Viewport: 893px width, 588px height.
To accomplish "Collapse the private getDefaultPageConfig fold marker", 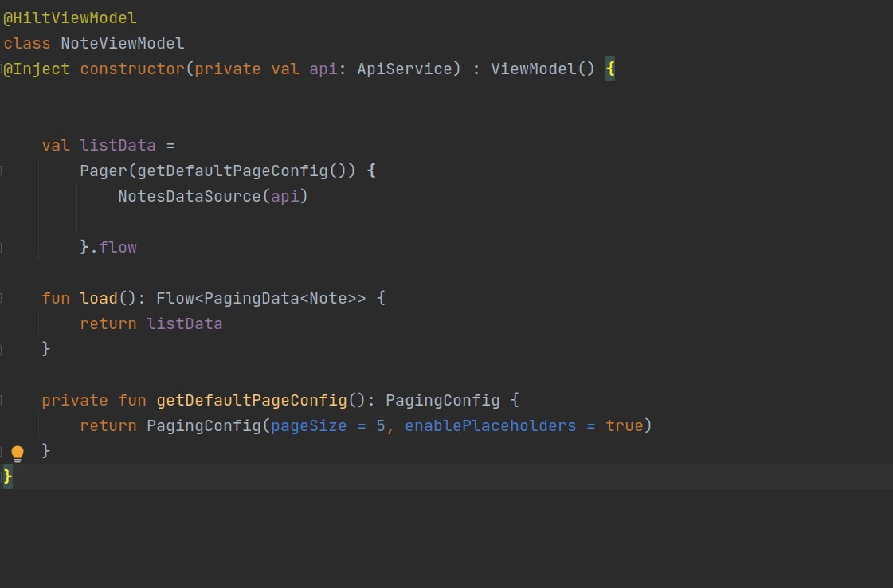I will tap(2, 400).
